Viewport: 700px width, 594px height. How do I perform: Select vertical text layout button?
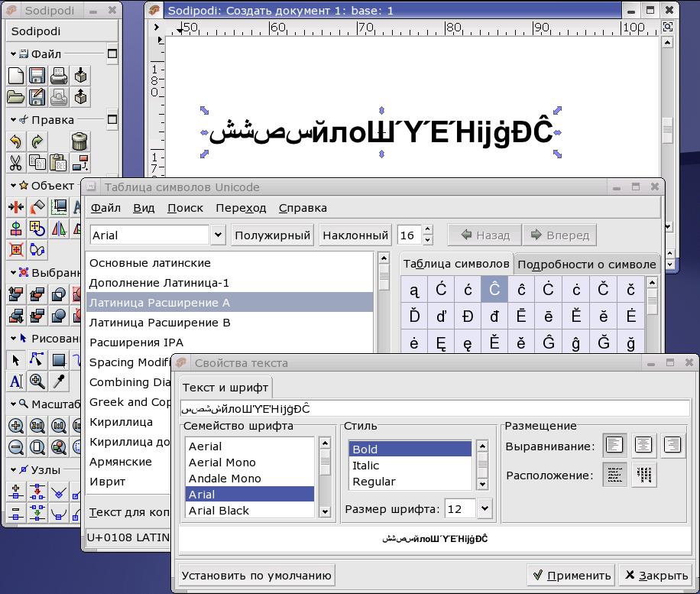643,475
